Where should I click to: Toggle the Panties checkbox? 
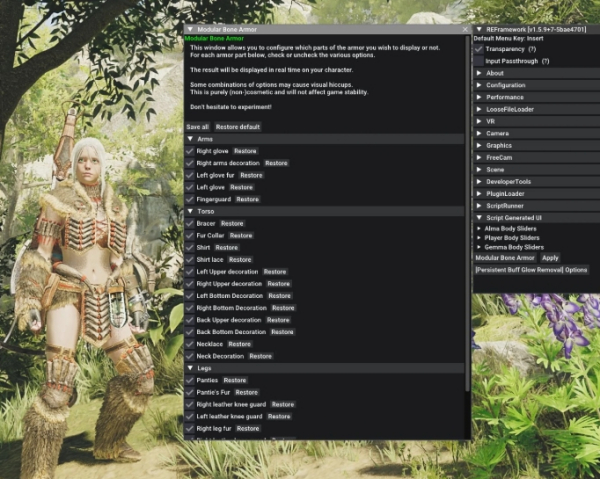point(190,380)
